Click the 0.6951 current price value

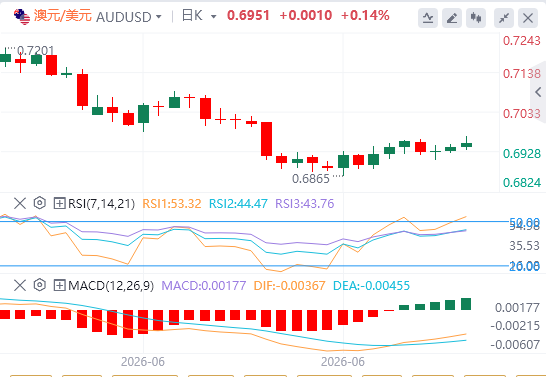point(248,16)
